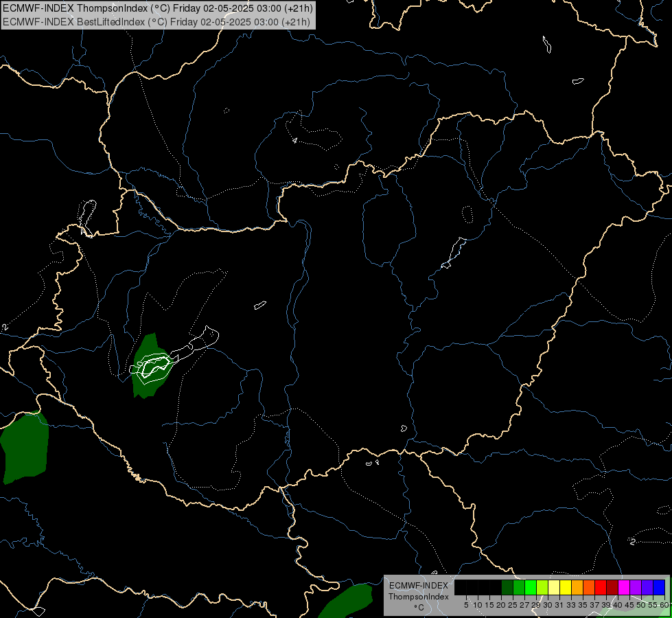Click the purple 45–50 legend swatch
The width and height of the screenshot is (672, 618).
(636, 588)
